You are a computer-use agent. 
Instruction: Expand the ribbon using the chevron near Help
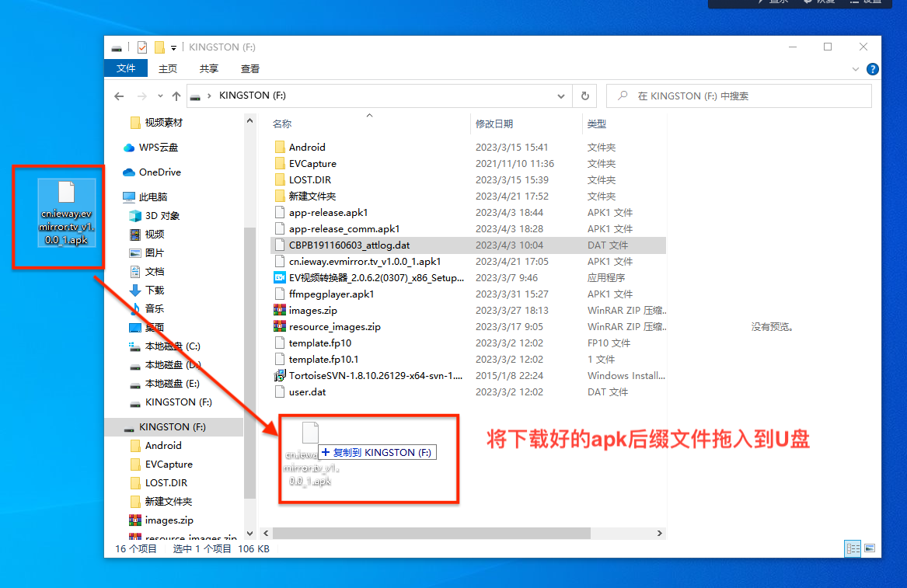pyautogui.click(x=855, y=68)
